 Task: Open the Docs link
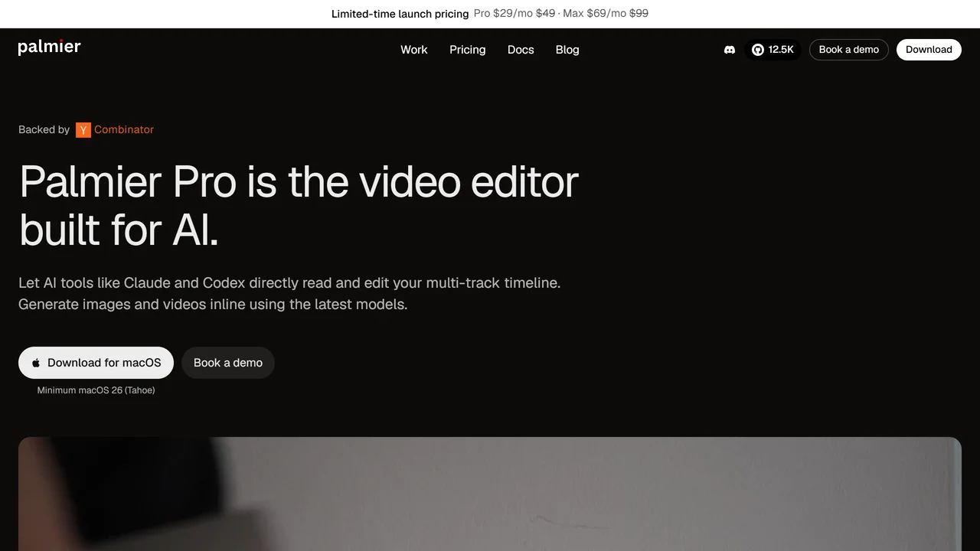521,50
